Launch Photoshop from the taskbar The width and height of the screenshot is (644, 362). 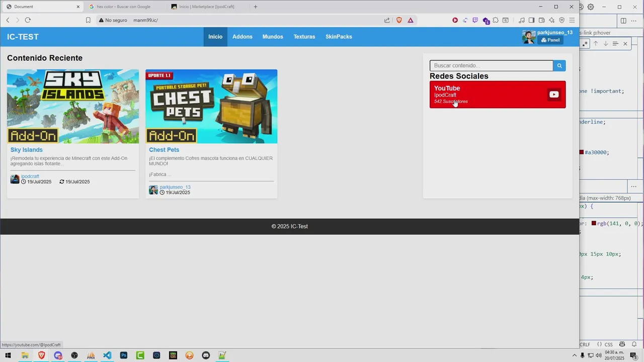point(124,355)
